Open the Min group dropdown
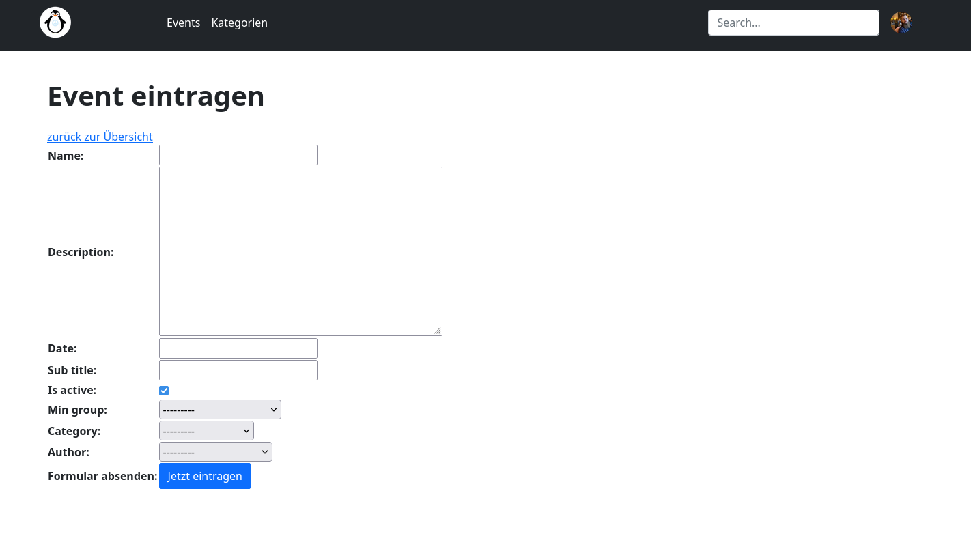 tap(220, 409)
